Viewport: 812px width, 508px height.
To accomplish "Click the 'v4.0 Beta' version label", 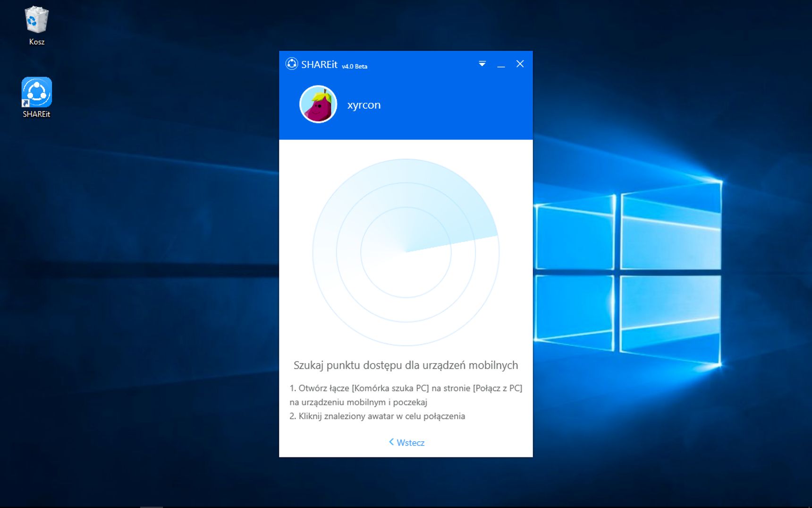I will tap(355, 66).
